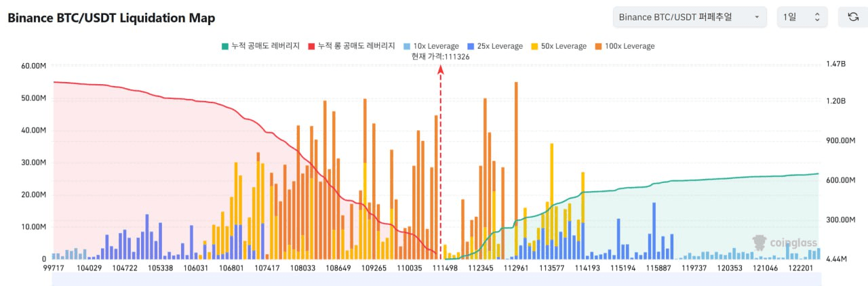Click the 30.00M left axis label

[x=33, y=163]
